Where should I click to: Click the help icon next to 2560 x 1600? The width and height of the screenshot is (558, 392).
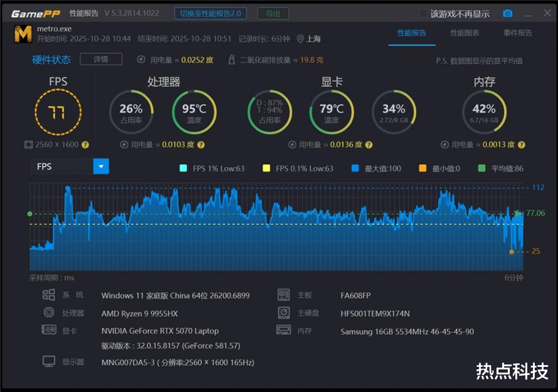click(x=85, y=145)
